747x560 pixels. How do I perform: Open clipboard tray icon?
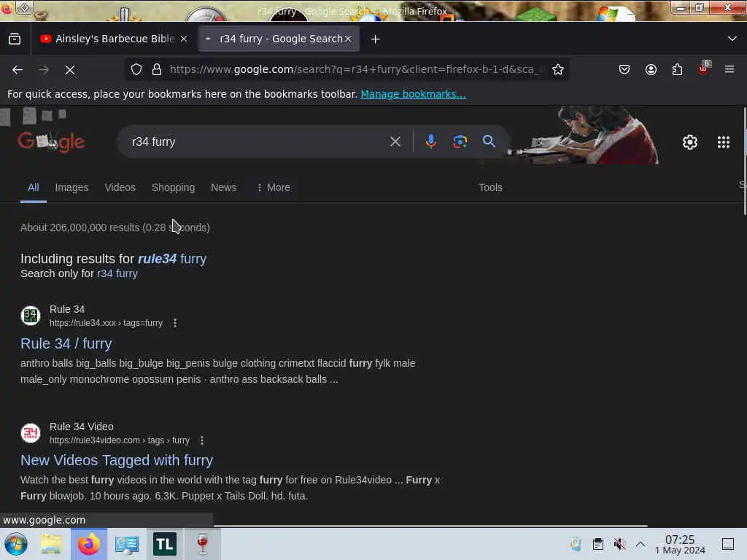pyautogui.click(x=598, y=544)
